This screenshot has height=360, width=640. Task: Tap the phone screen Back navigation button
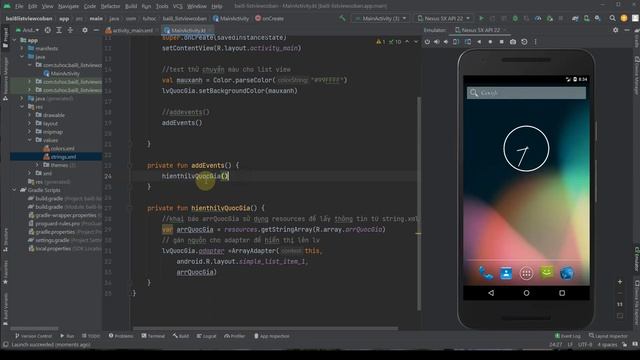(x=491, y=293)
